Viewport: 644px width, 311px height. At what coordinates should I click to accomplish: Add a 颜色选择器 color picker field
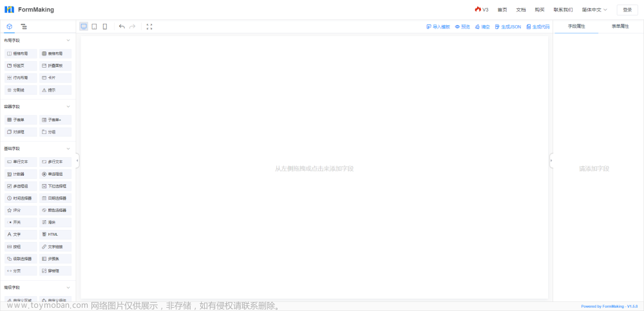click(x=55, y=211)
